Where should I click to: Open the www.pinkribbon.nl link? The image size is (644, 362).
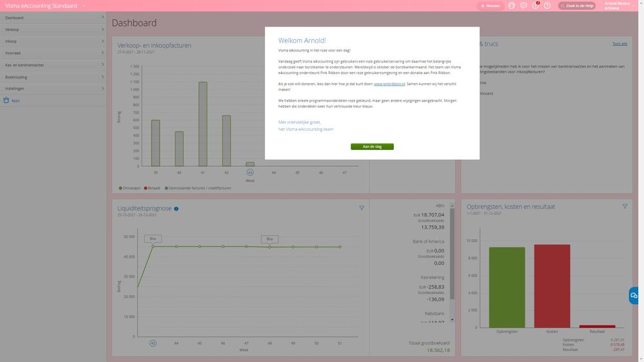pos(389,84)
